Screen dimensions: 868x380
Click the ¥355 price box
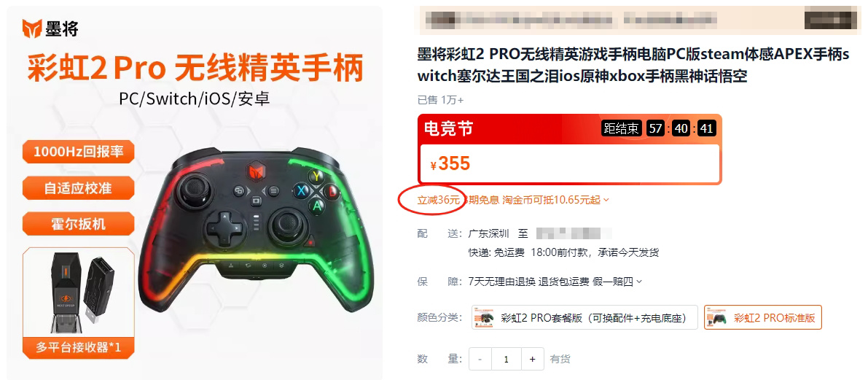click(x=570, y=163)
